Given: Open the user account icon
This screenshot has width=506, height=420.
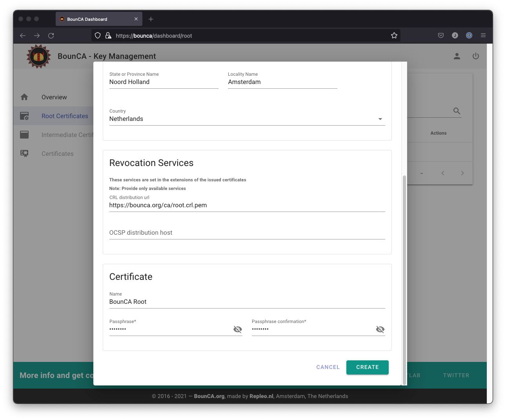Looking at the screenshot, I should 457,56.
